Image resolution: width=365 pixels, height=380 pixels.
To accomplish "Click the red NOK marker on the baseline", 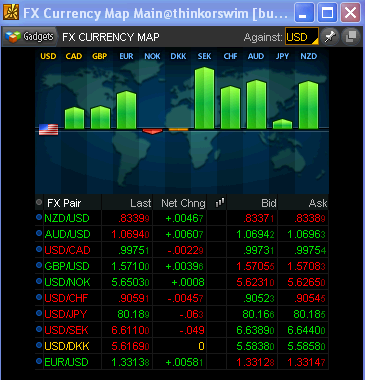I will (152, 131).
